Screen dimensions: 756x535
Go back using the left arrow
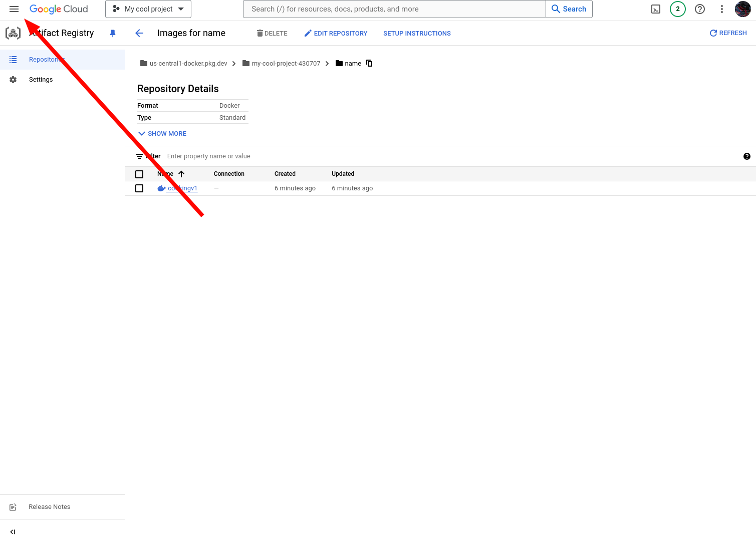coord(139,33)
